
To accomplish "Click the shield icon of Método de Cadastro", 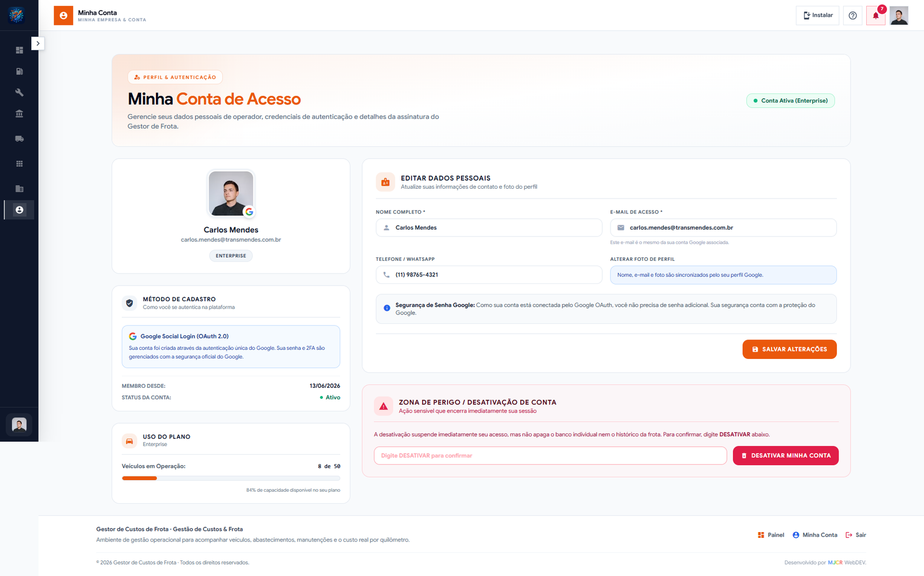I will click(x=129, y=303).
